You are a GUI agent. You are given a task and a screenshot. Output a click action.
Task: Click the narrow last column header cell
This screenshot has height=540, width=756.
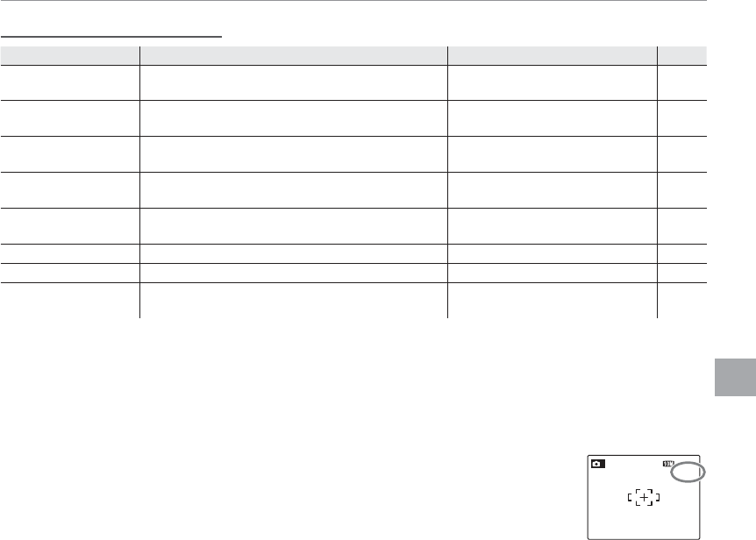tap(681, 54)
